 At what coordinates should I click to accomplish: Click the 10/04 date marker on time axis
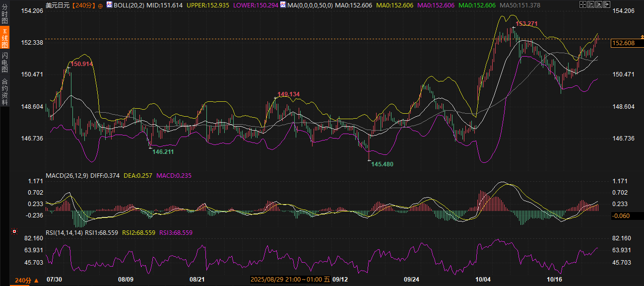pyautogui.click(x=482, y=280)
